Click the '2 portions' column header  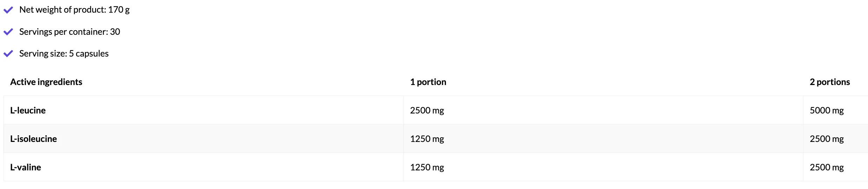pos(830,82)
